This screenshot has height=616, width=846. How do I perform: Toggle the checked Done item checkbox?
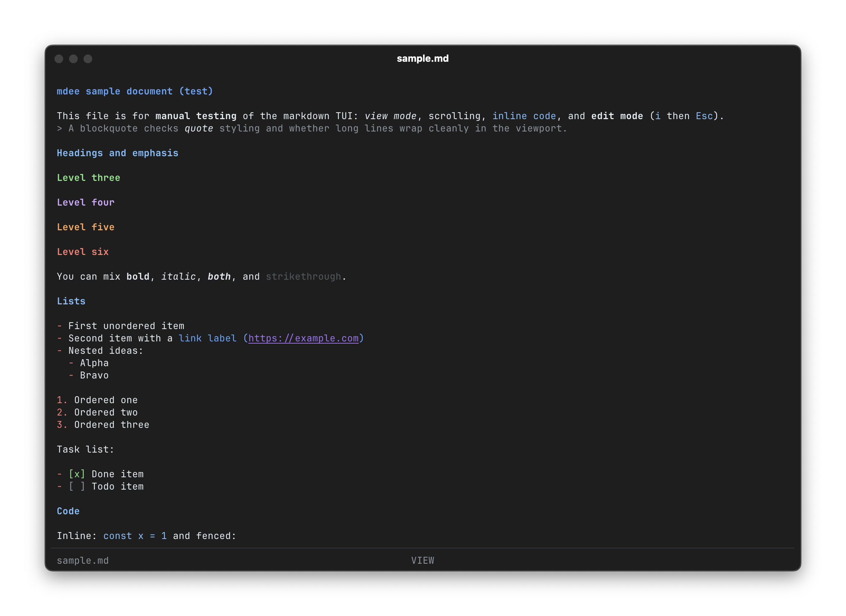[x=77, y=474]
